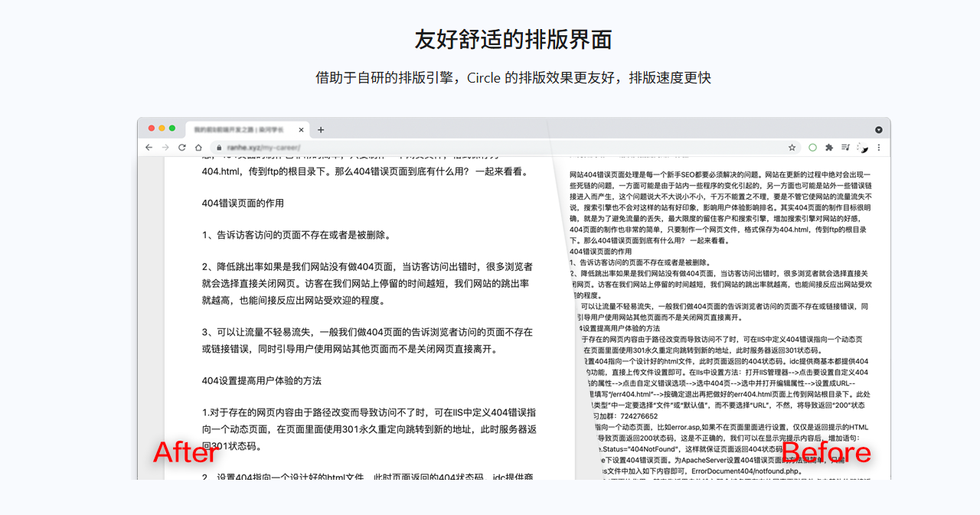Click the browser forward arrow
Viewport: 980px width, 515px height.
point(165,147)
